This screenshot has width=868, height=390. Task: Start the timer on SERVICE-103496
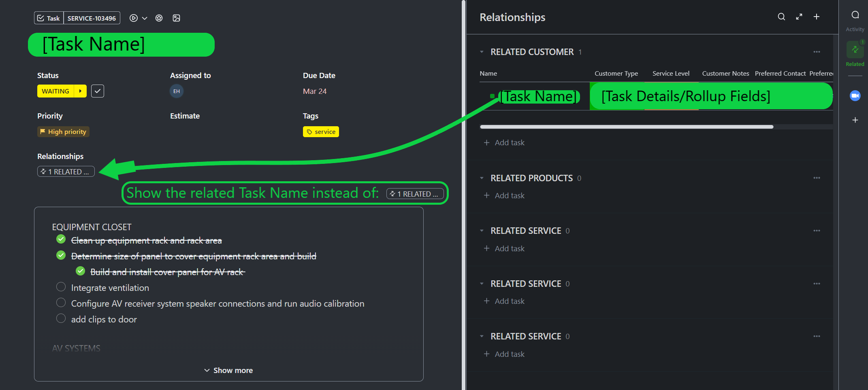click(x=134, y=18)
